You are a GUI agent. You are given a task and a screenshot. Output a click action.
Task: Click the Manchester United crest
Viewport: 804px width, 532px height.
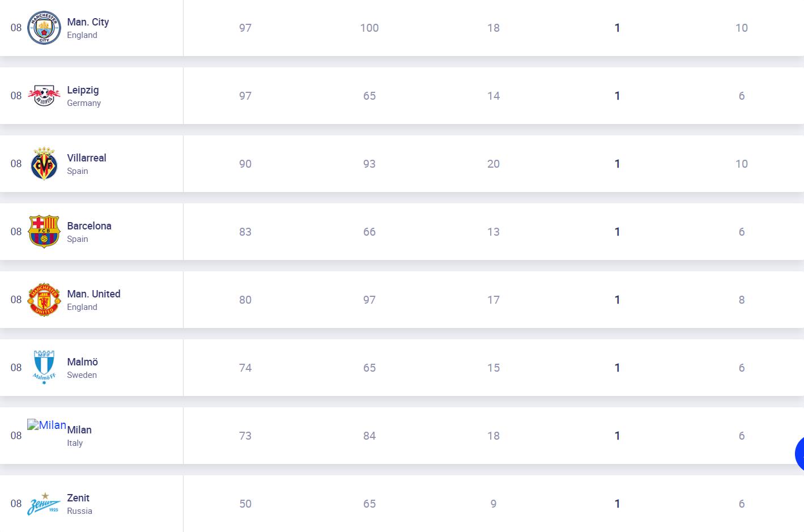click(44, 300)
